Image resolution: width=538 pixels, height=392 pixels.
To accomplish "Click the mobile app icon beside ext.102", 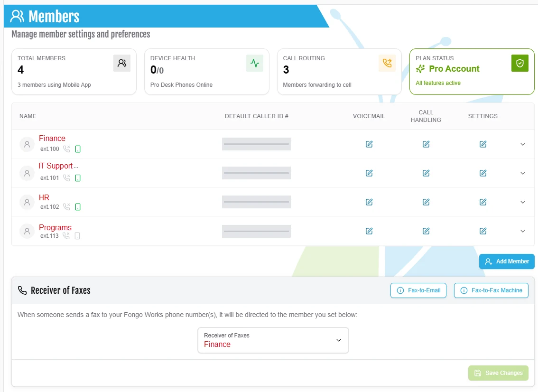I will (78, 207).
